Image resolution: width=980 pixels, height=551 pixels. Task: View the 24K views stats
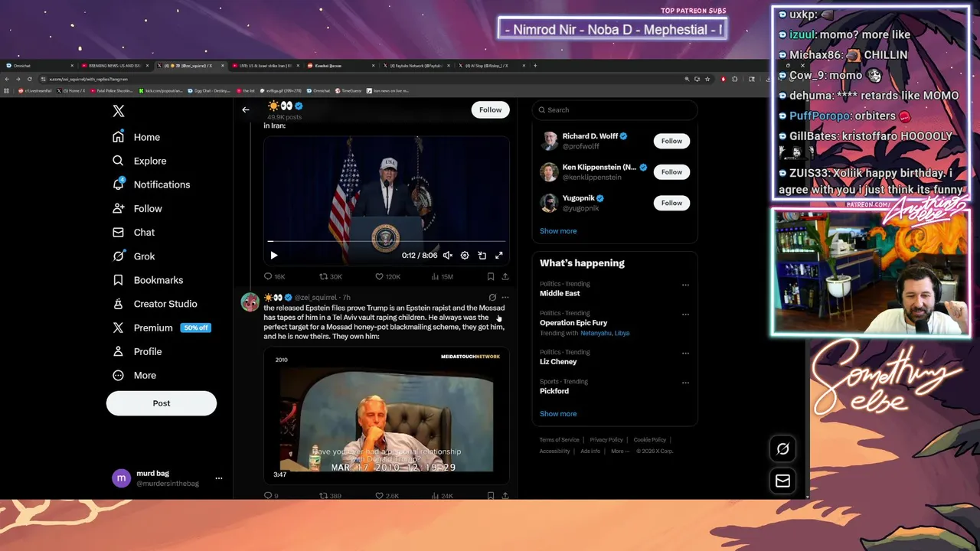point(443,496)
